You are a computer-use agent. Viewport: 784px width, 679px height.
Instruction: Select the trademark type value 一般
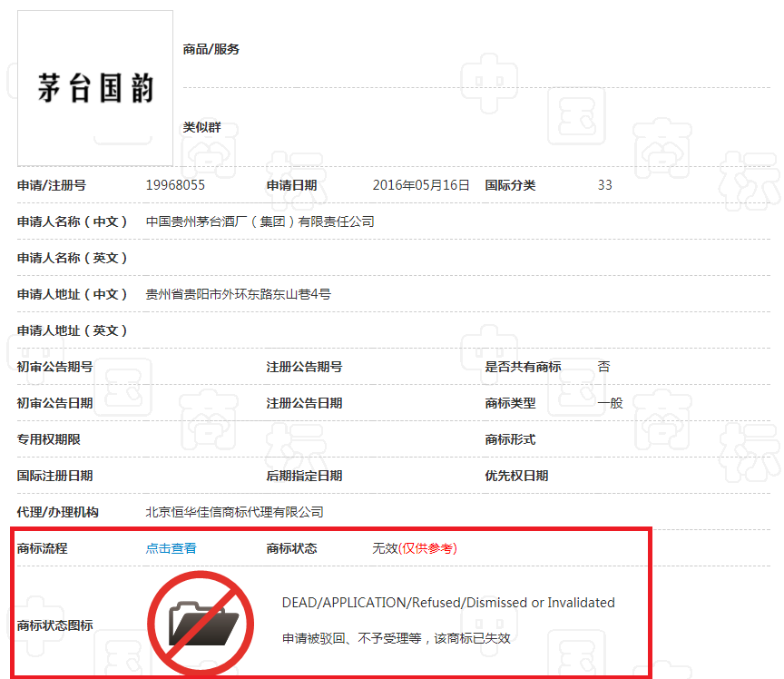point(610,403)
